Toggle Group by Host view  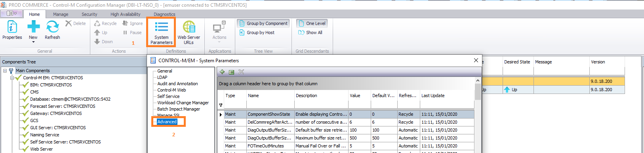pyautogui.click(x=257, y=33)
